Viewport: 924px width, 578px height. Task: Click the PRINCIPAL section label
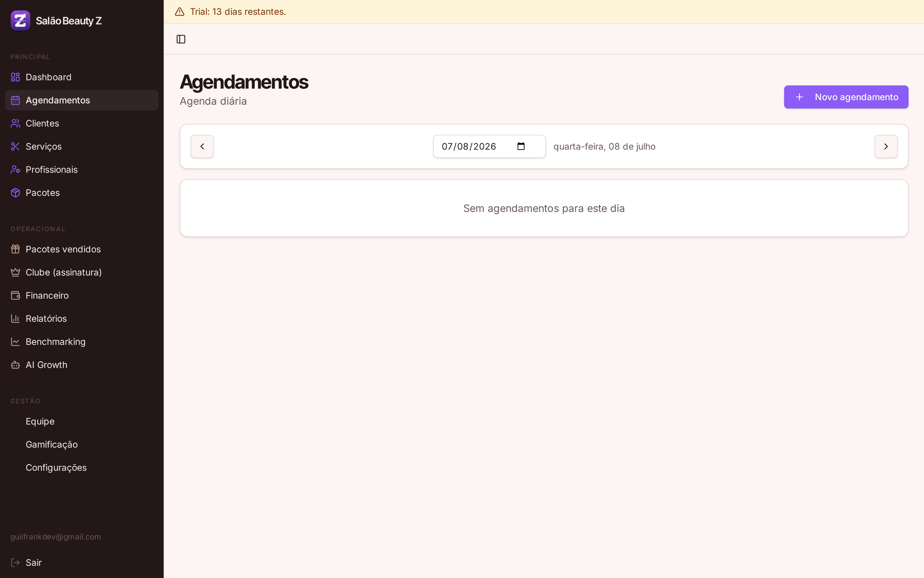[x=30, y=57]
